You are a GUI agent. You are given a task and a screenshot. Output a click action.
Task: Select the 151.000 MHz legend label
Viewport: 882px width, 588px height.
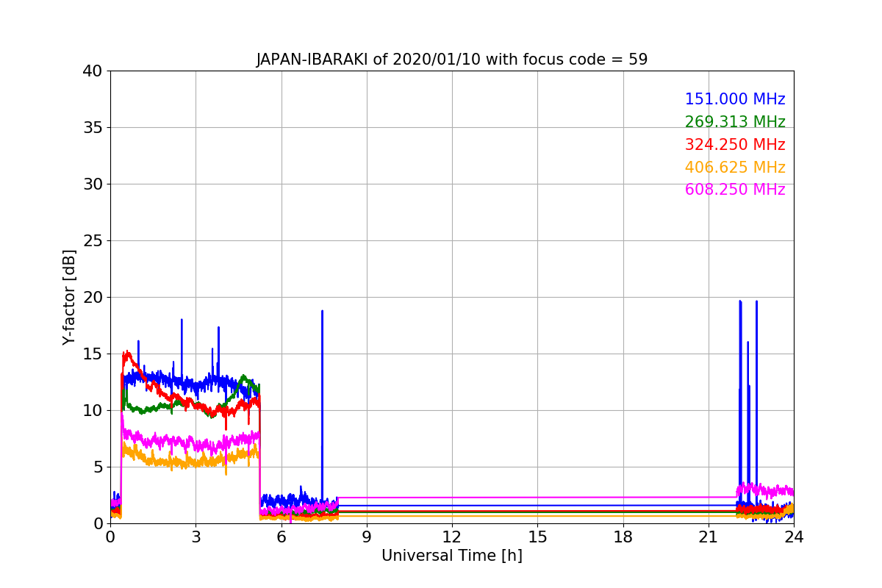(735, 99)
